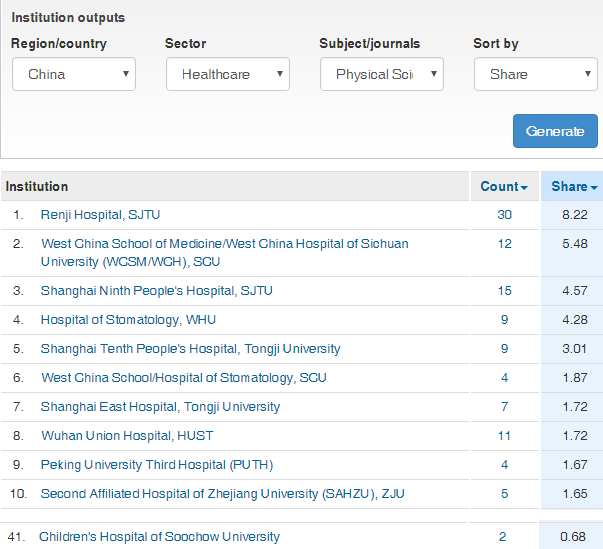The height and width of the screenshot is (549, 603).
Task: Sort table by the Count column header
Action: tap(504, 186)
